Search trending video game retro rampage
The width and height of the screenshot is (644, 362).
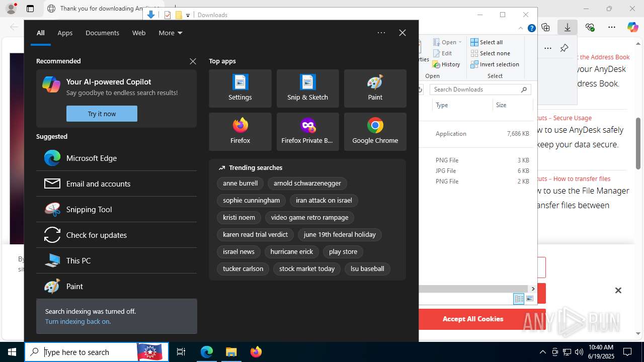(309, 217)
